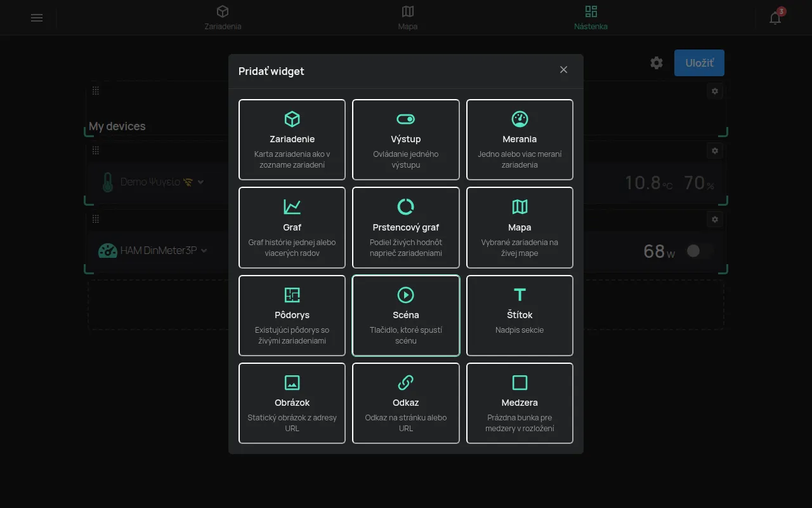Click the drag handle of the HAM DinMeter3P widget
The width and height of the screenshot is (812, 508).
click(96, 219)
